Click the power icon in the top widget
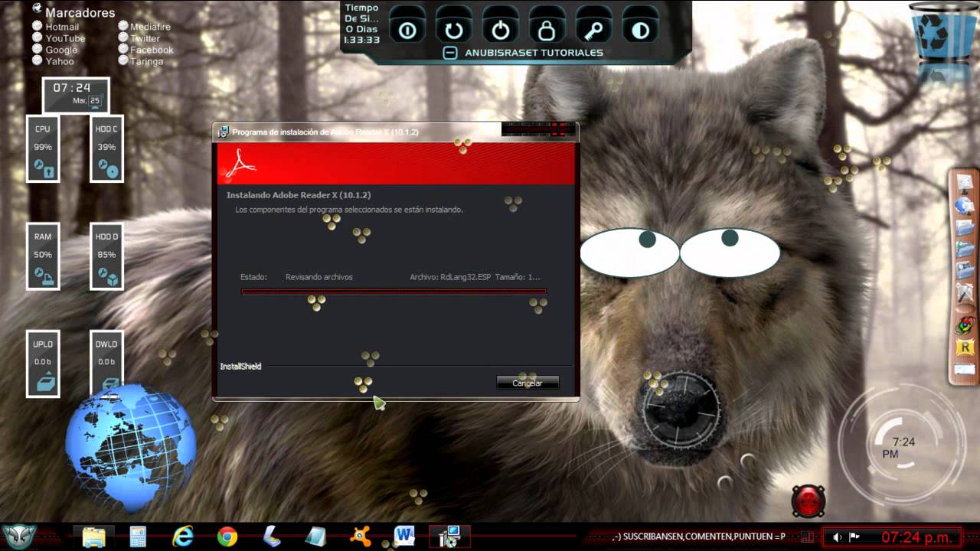The height and width of the screenshot is (551, 980). click(x=501, y=30)
